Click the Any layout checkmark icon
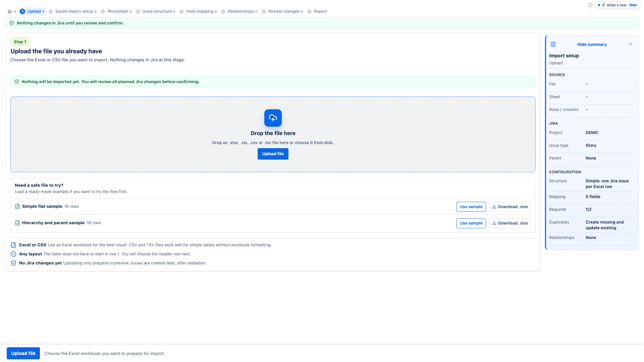644x362 pixels. tap(13, 254)
